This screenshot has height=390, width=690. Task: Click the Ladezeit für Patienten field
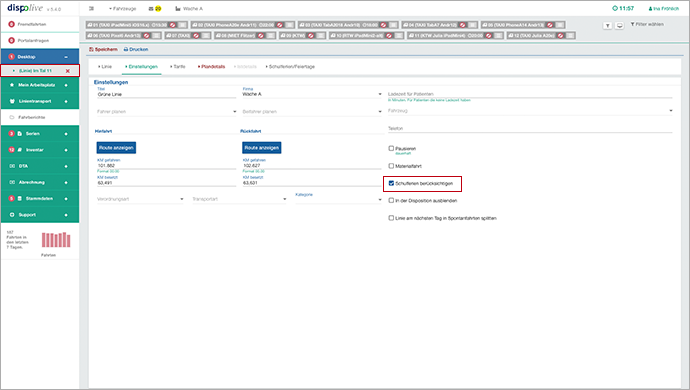pyautogui.click(x=530, y=94)
